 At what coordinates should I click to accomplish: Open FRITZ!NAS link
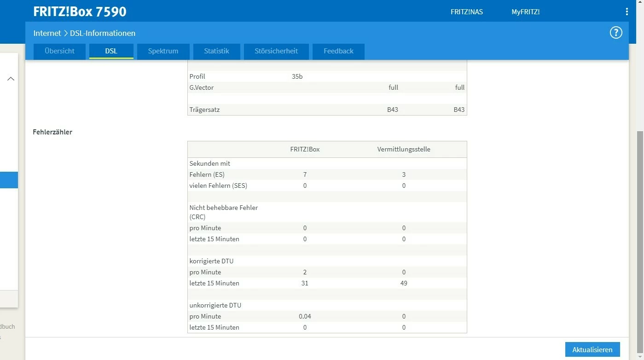point(467,12)
